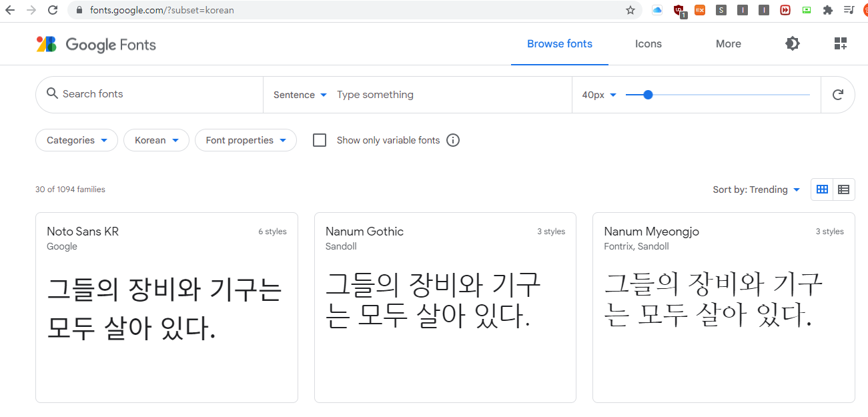The width and height of the screenshot is (868, 417).
Task: Open the Sentence preview type dropdown
Action: pyautogui.click(x=300, y=95)
